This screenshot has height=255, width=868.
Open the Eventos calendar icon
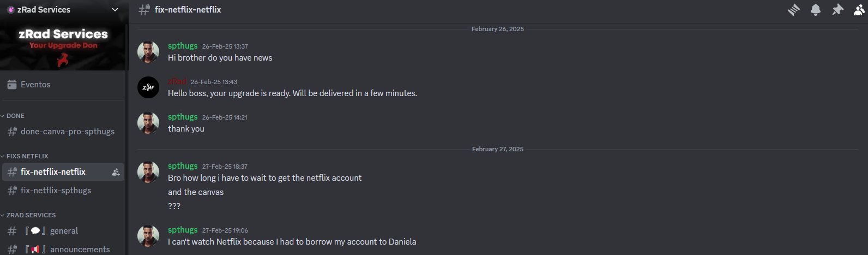(x=12, y=85)
